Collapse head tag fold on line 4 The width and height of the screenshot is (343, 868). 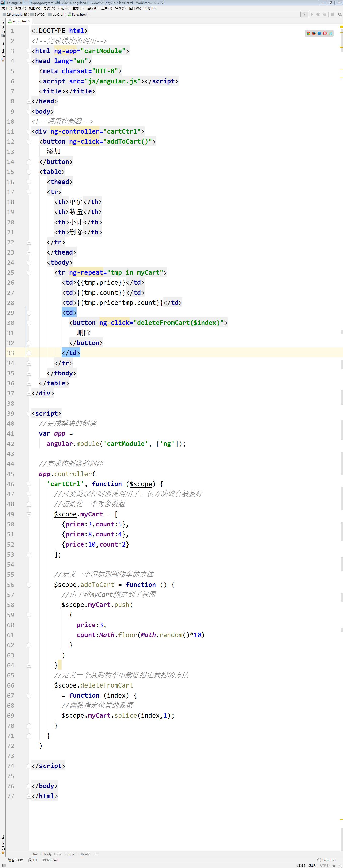(x=29, y=61)
